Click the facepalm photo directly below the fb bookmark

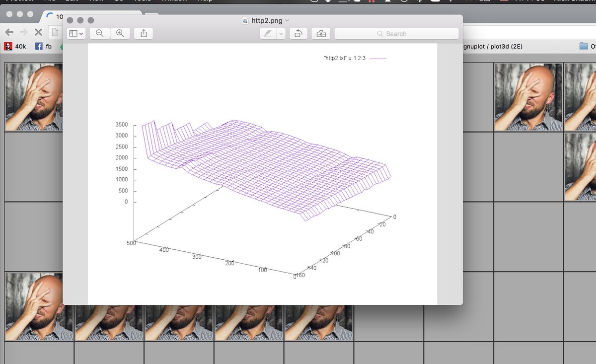pyautogui.click(x=34, y=97)
